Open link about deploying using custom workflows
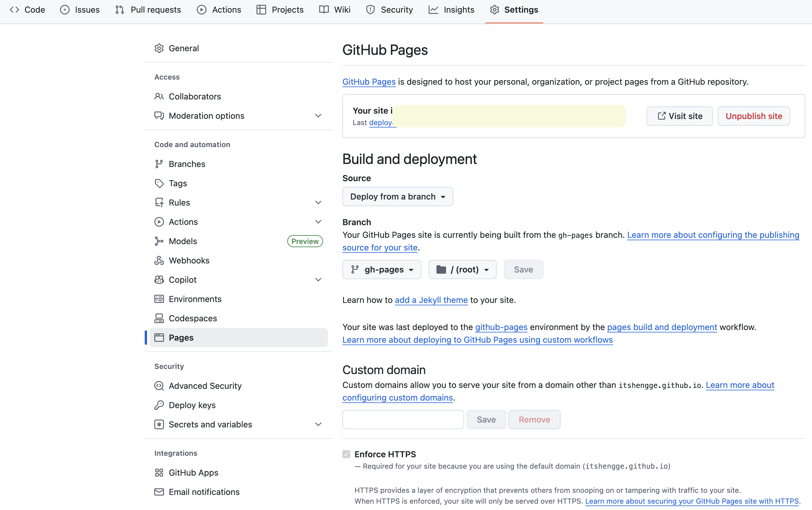This screenshot has width=812, height=510. (x=477, y=340)
